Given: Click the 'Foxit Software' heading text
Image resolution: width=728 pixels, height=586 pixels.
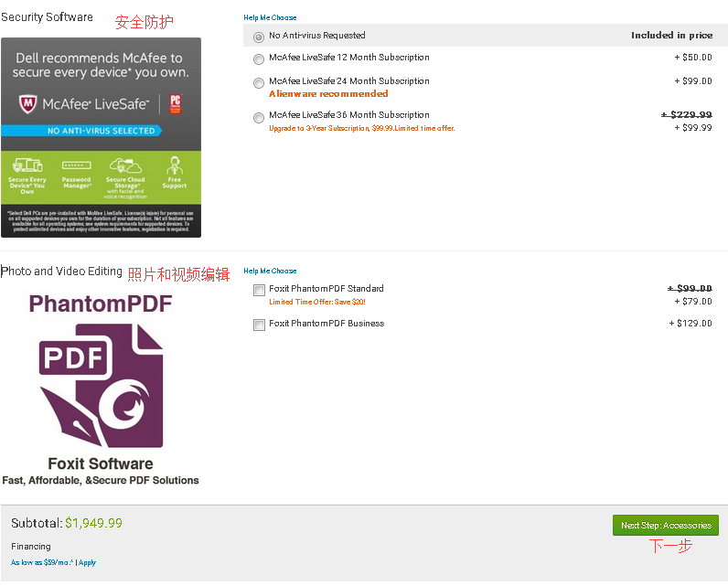Looking at the screenshot, I should (x=101, y=463).
